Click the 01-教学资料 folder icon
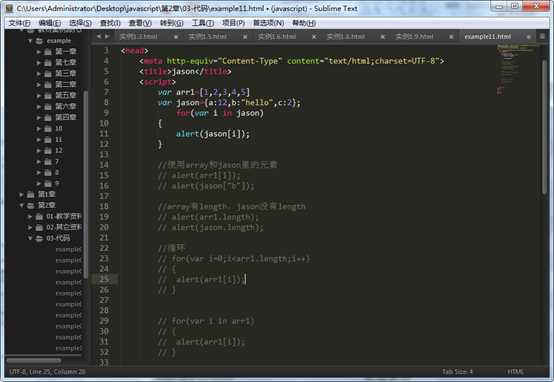554x382 pixels. pyautogui.click(x=39, y=216)
